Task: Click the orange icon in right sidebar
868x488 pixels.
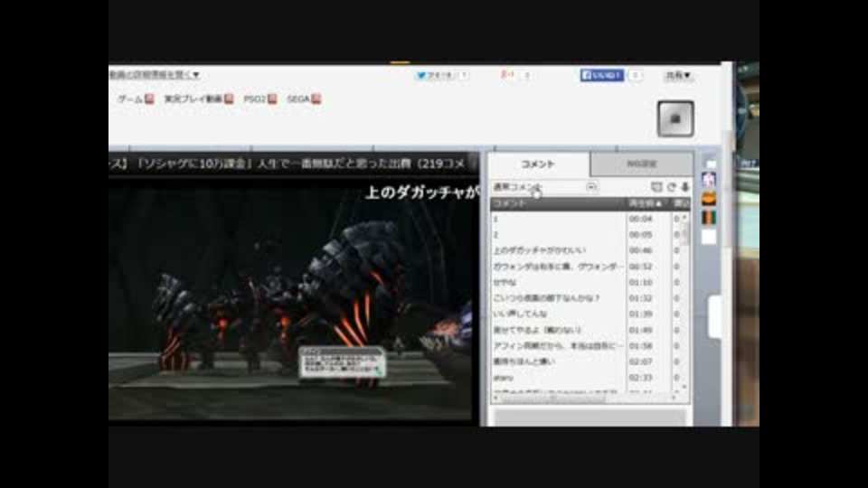Action: pos(709,198)
